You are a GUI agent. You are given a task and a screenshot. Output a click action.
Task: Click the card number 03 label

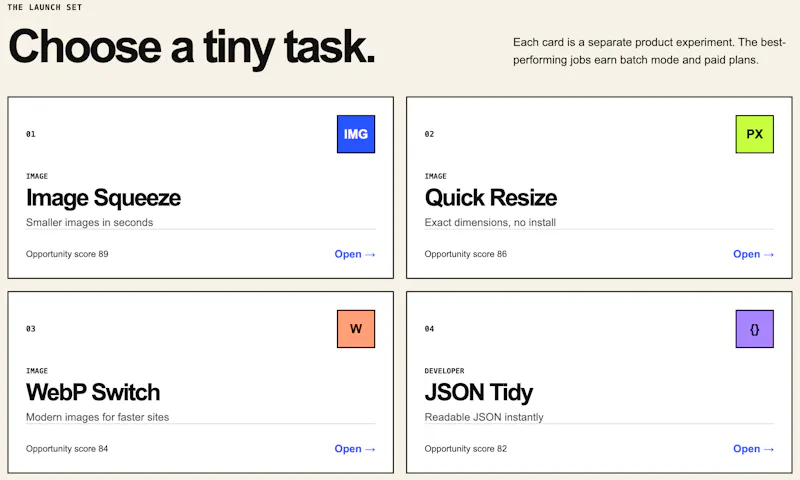[x=31, y=329]
